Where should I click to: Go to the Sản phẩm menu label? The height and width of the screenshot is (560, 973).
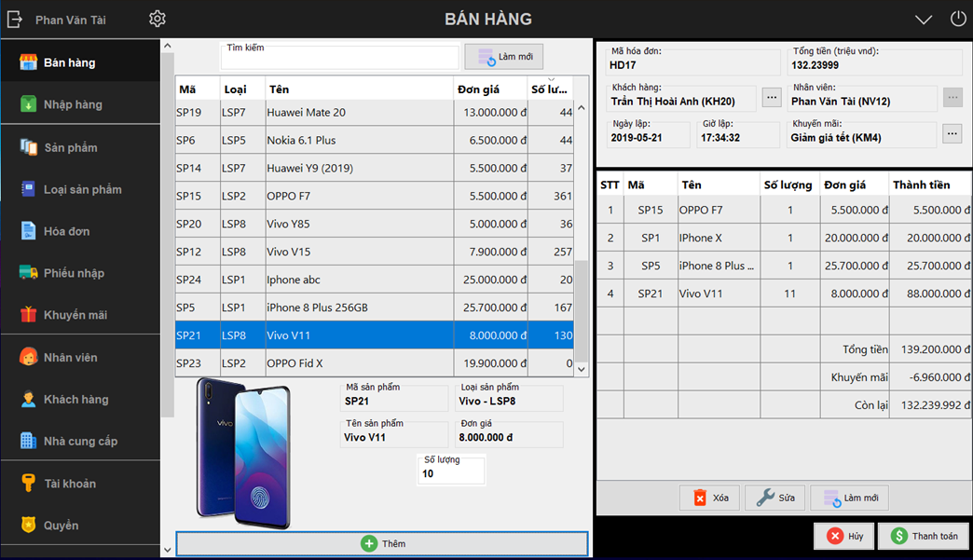[x=70, y=147]
